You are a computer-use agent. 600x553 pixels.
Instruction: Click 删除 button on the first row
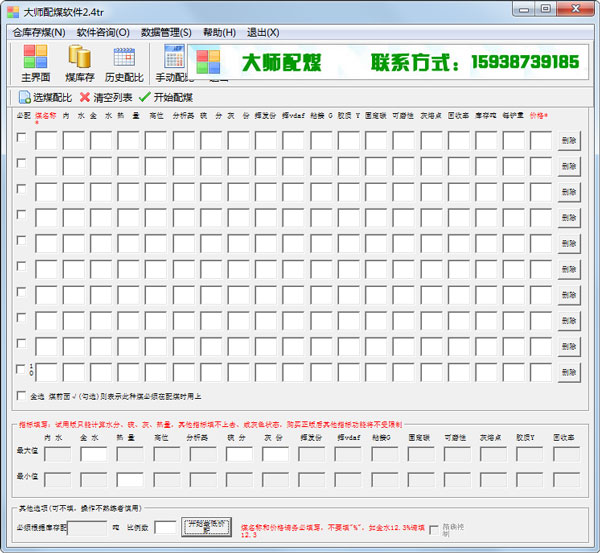(568, 140)
